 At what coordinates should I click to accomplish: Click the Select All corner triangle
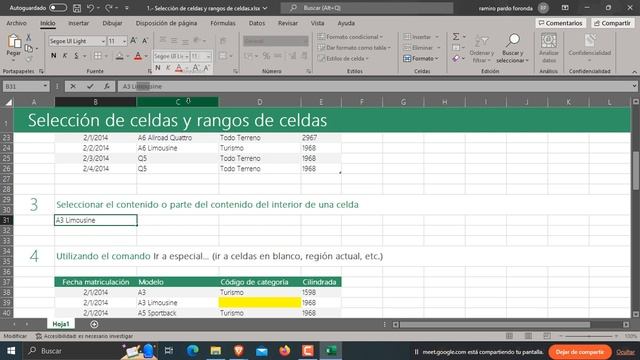click(8, 102)
